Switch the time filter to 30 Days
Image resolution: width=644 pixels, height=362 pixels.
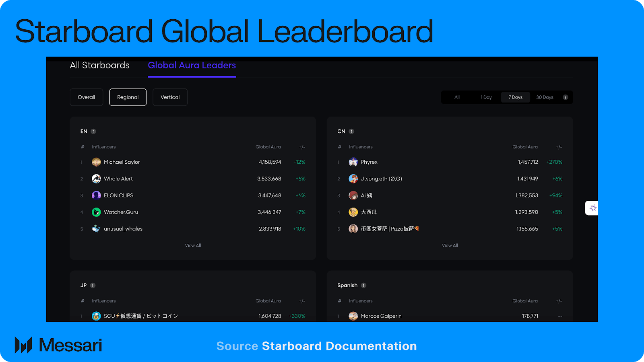[x=545, y=97]
